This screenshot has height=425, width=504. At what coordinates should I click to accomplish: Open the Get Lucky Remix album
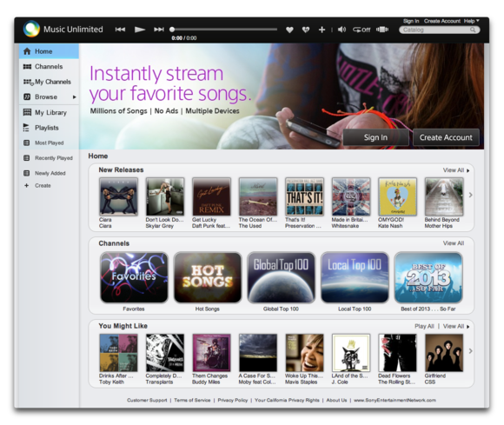coord(211,196)
